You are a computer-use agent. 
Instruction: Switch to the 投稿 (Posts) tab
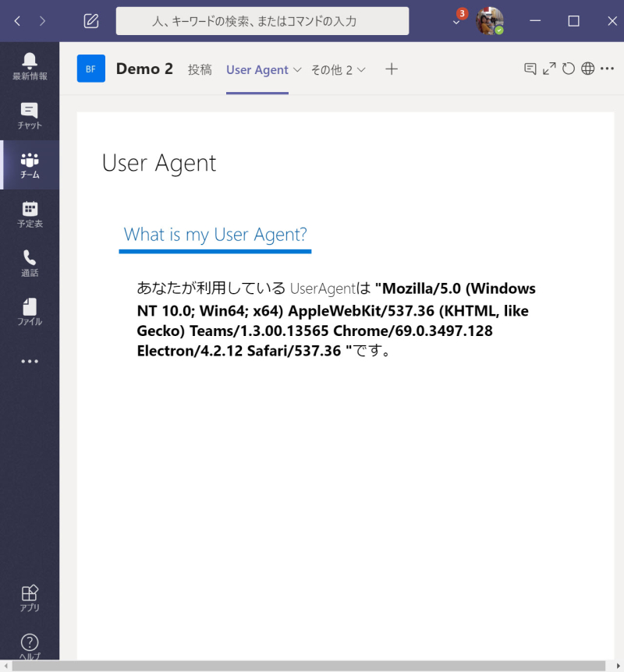[200, 69]
